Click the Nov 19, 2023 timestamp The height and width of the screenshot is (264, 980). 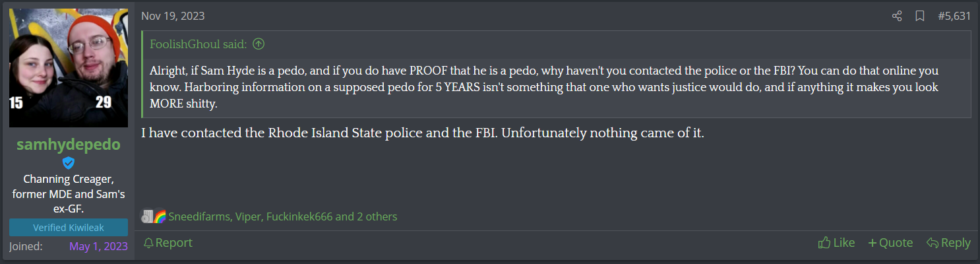172,16
